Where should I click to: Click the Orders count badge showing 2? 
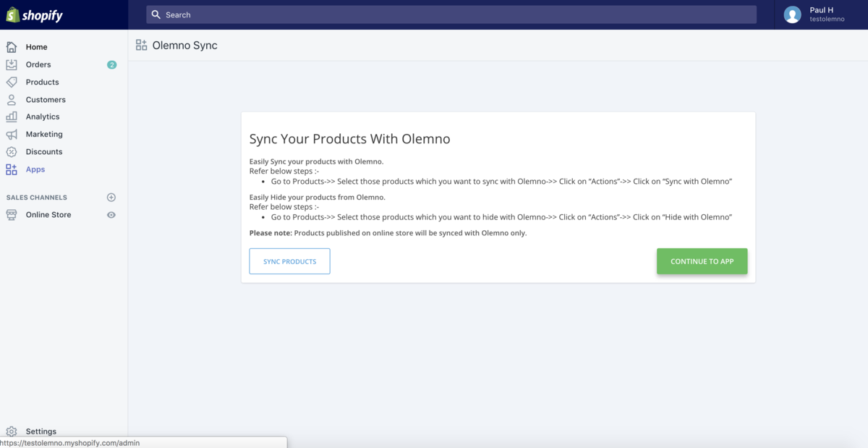tap(111, 64)
